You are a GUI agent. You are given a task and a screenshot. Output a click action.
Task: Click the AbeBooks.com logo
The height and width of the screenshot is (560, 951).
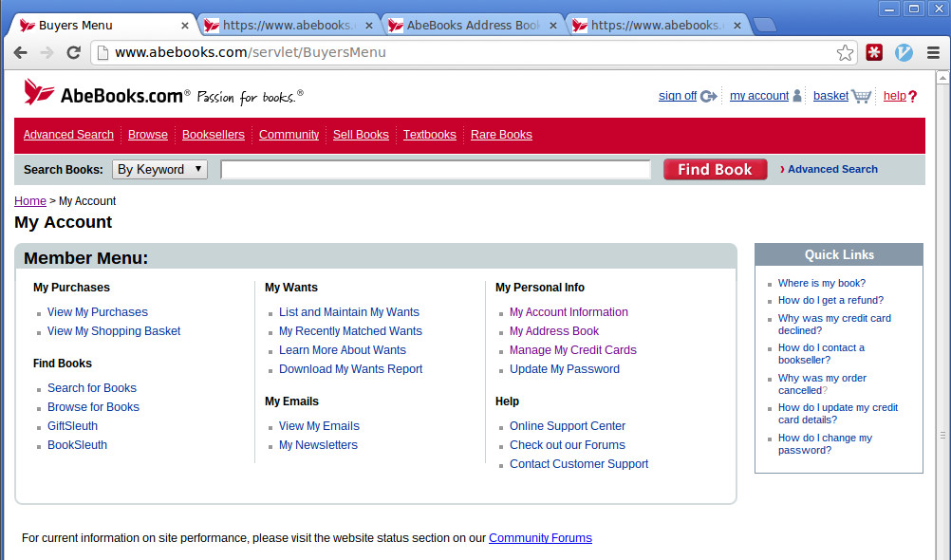tap(106, 94)
